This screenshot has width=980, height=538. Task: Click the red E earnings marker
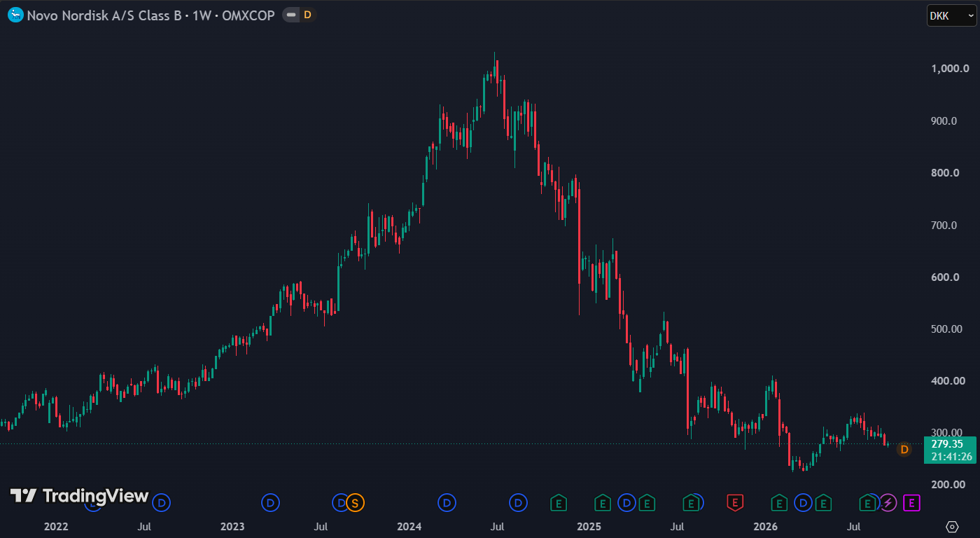point(735,502)
